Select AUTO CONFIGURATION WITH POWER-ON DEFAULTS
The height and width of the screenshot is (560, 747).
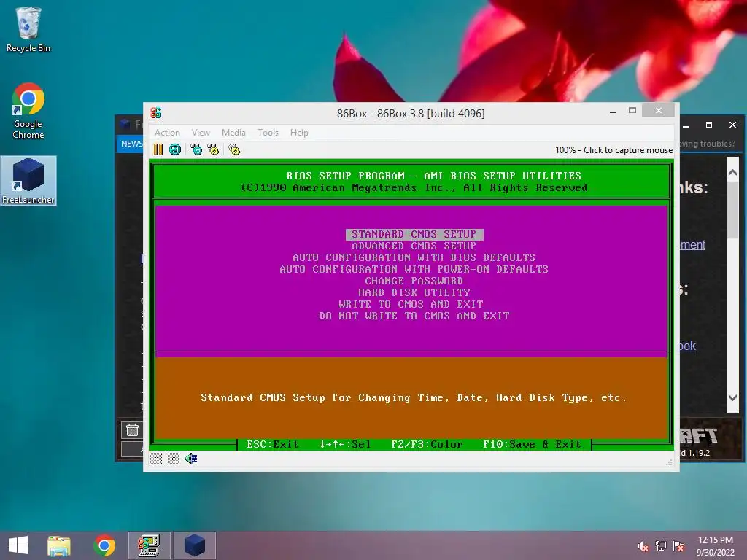(x=414, y=269)
